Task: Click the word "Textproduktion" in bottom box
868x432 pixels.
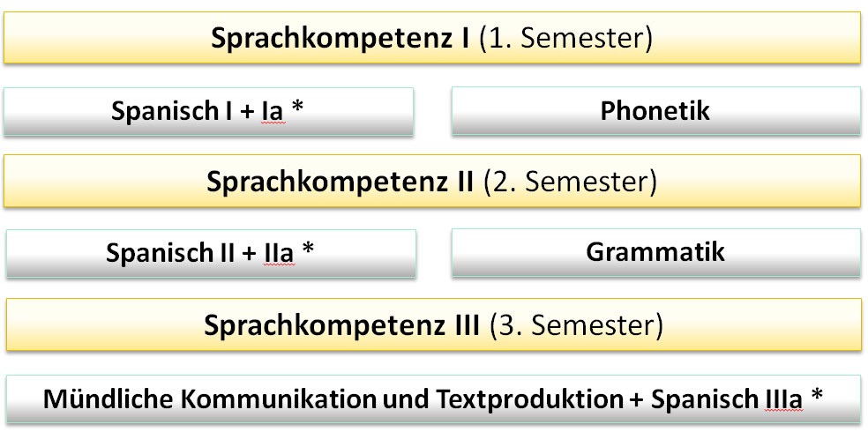Action: pos(521,398)
